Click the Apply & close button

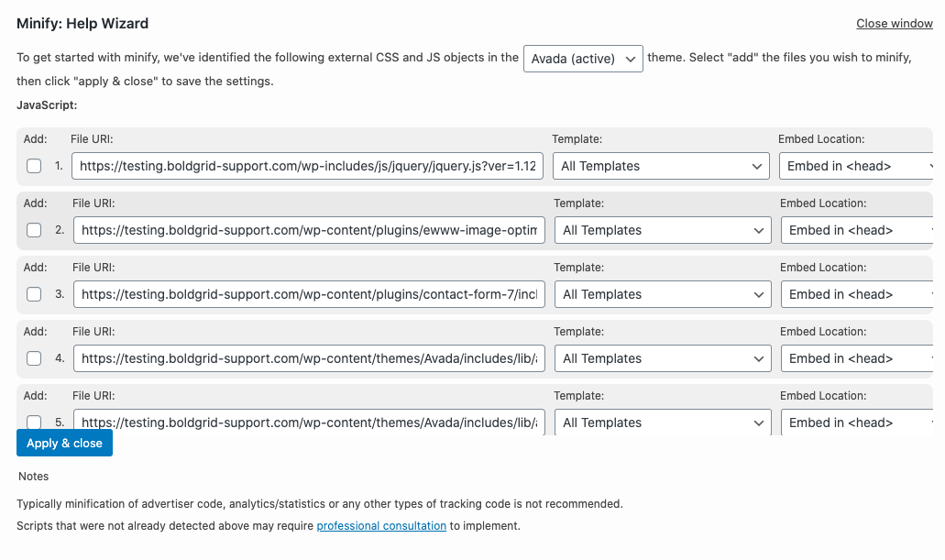(64, 443)
